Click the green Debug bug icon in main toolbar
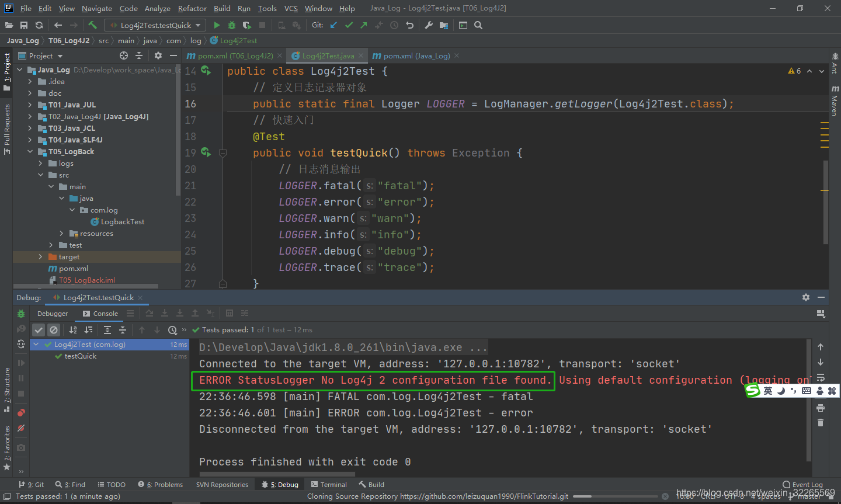 (x=232, y=25)
